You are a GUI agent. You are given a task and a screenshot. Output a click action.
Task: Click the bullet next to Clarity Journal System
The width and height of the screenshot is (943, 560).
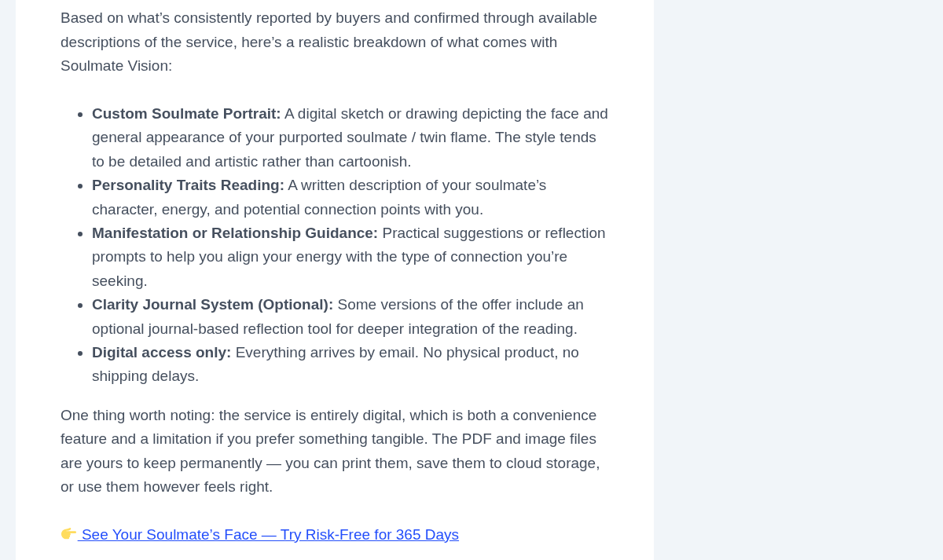[80, 306]
